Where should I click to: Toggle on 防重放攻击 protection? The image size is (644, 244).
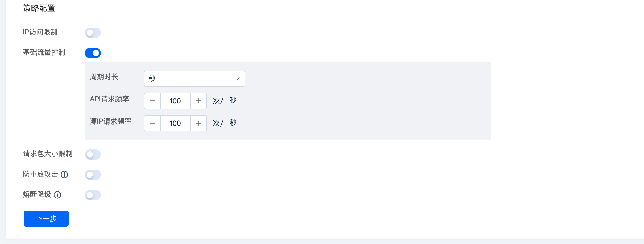tap(93, 175)
